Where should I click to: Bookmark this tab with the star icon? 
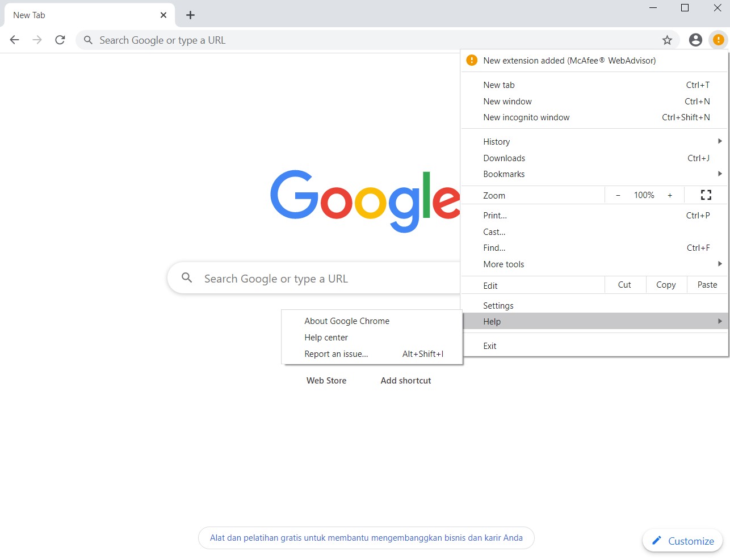(x=667, y=40)
